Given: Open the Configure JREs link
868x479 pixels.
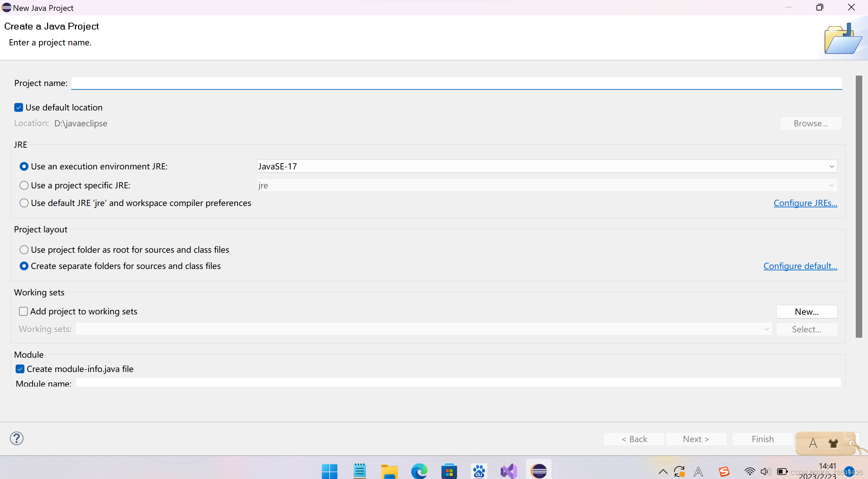Looking at the screenshot, I should 805,203.
